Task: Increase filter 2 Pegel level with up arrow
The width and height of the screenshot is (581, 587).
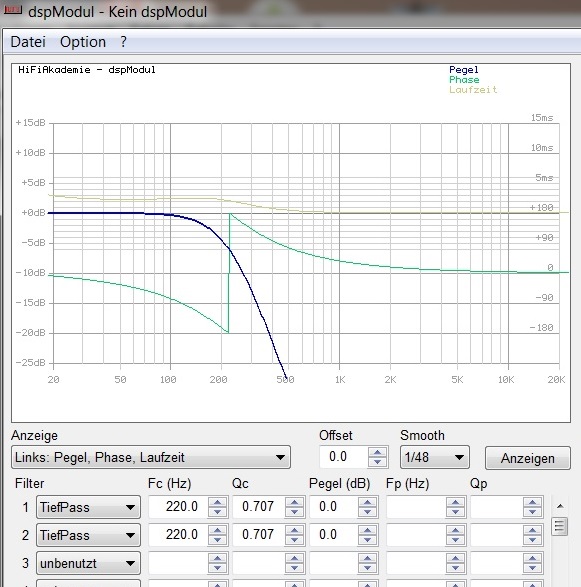Action: click(367, 530)
